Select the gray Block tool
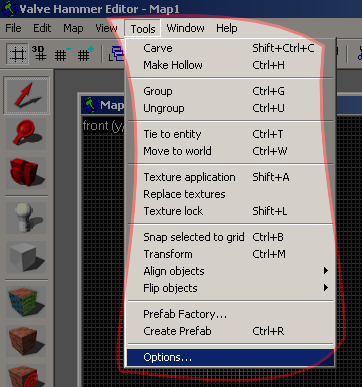This screenshot has width=362, height=387. pyautogui.click(x=26, y=256)
